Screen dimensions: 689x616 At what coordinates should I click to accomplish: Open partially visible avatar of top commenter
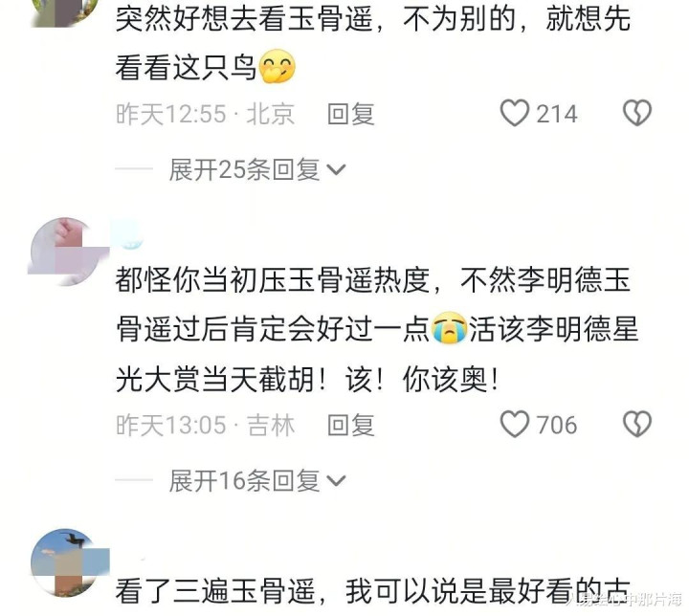coord(66,12)
